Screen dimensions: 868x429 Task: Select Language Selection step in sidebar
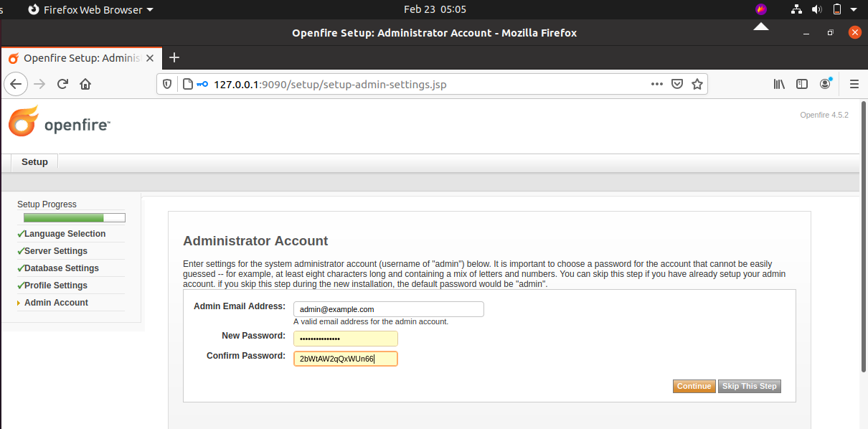coord(65,234)
